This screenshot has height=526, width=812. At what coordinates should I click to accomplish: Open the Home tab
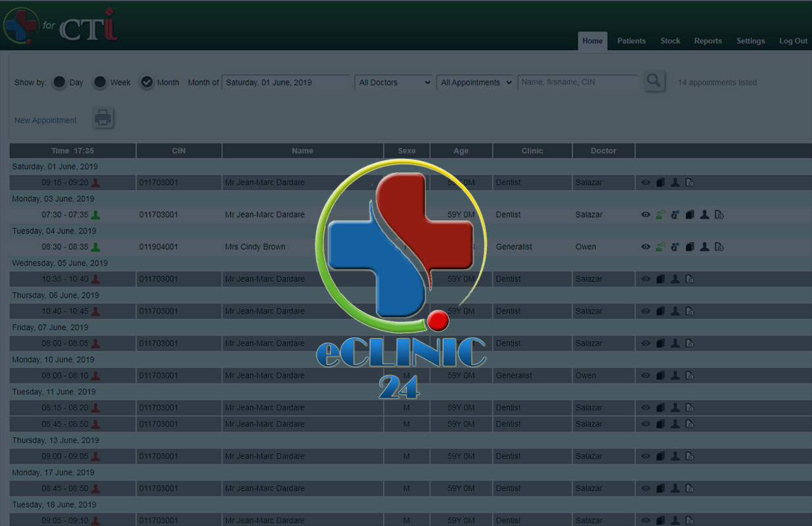(x=592, y=41)
